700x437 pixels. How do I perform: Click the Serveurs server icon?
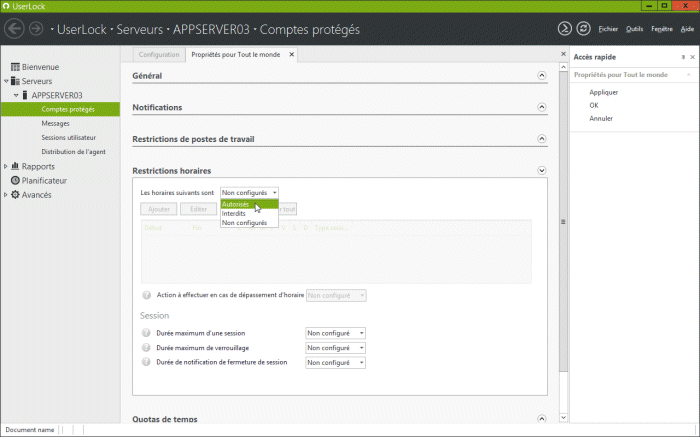[15, 81]
